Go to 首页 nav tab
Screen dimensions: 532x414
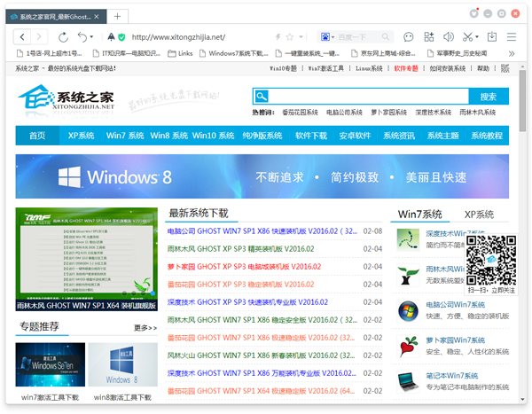[37, 136]
